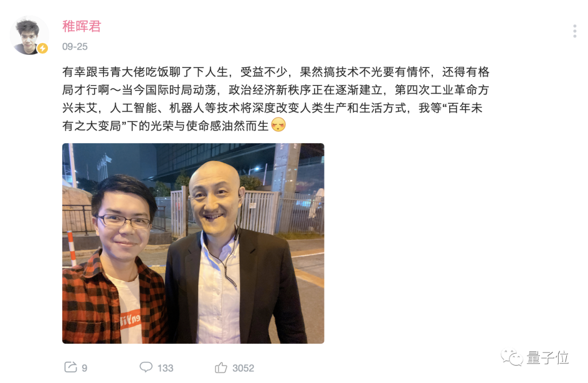View the attached selfie photo
Viewport: 588px width, 383px height.
point(193,243)
